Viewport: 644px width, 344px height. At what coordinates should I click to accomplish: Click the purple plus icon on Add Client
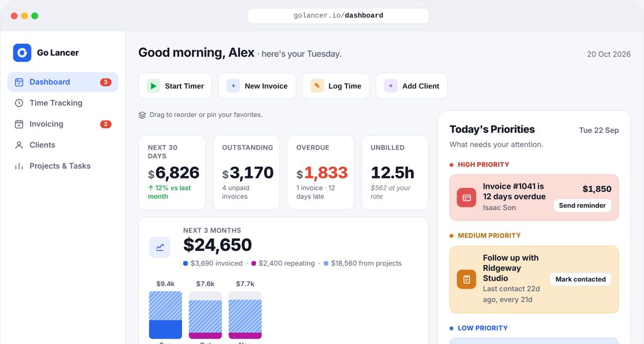[390, 86]
